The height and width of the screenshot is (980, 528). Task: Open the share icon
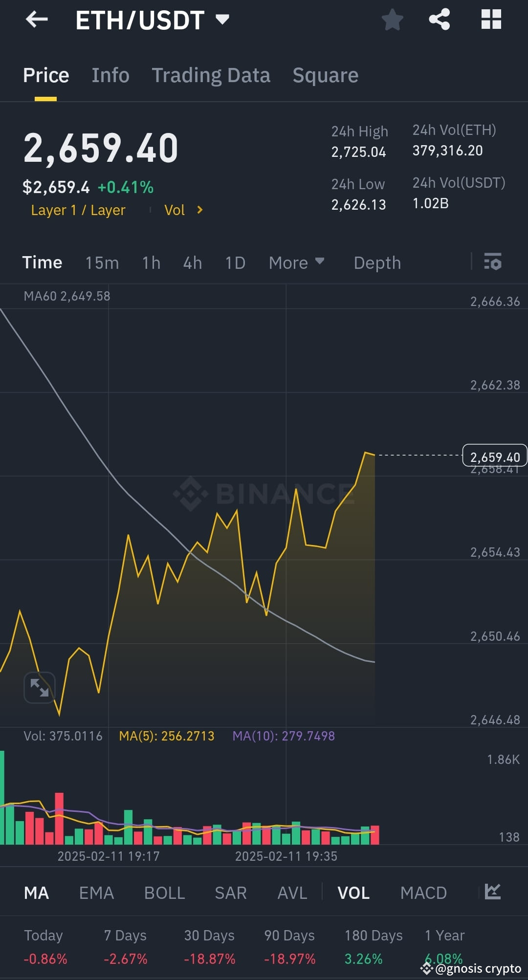(x=440, y=20)
